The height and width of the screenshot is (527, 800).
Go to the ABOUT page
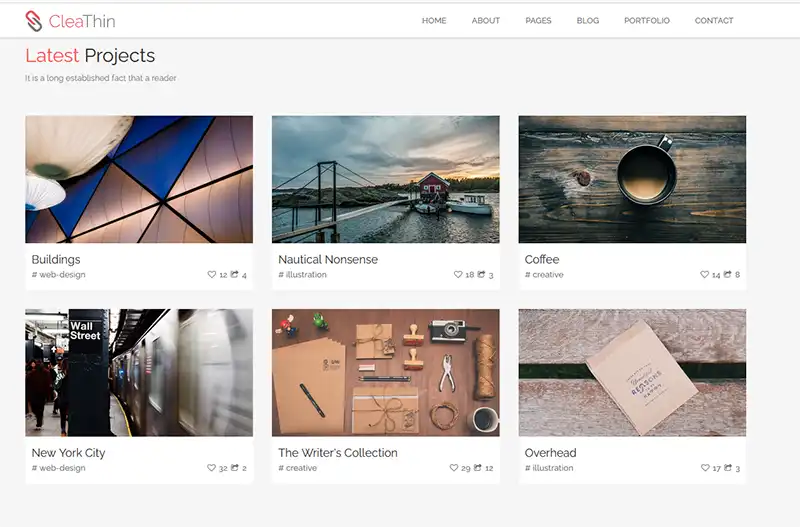tap(485, 21)
